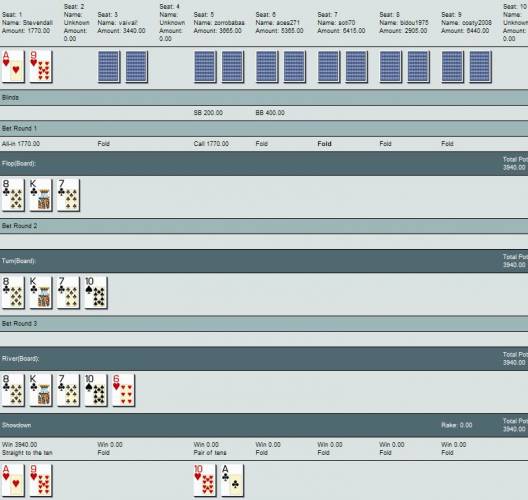Click the King of clubs on the flop
This screenshot has height=500, width=528.
click(x=41, y=195)
